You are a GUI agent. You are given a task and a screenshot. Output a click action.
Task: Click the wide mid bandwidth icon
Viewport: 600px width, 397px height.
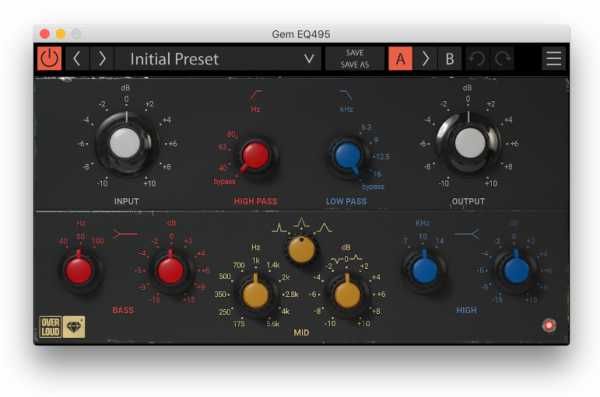tap(324, 228)
